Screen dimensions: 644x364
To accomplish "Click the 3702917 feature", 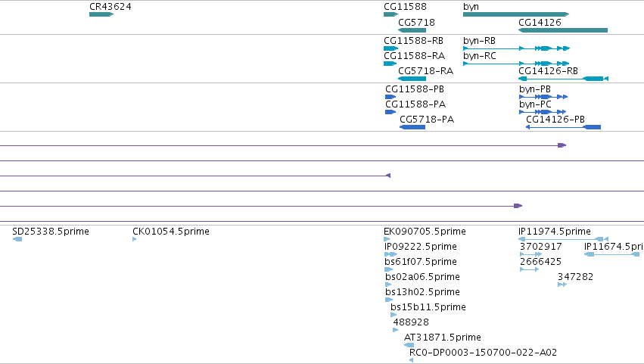I will tap(530, 254).
